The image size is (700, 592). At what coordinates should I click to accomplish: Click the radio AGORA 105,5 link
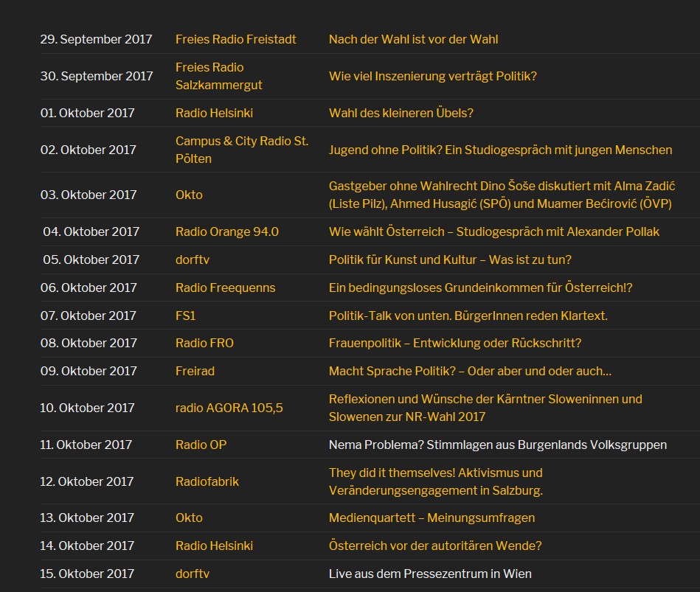click(229, 408)
